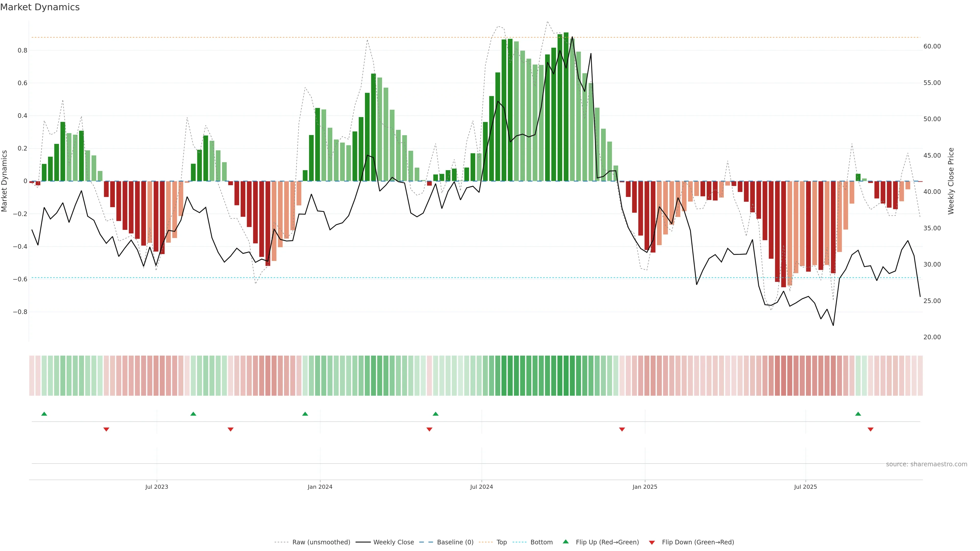980x551 pixels.
Task: Toggle the Baseline (0) legend entry
Action: (x=455, y=542)
